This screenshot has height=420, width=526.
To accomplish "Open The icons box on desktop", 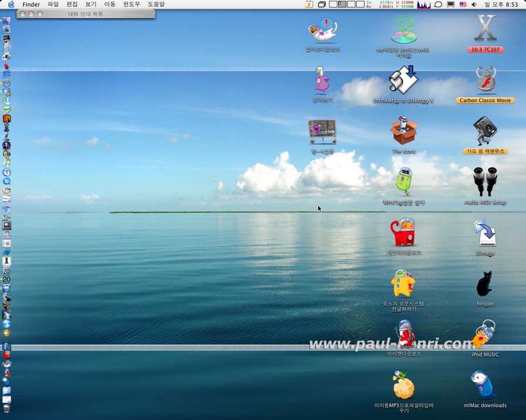I will click(x=404, y=131).
